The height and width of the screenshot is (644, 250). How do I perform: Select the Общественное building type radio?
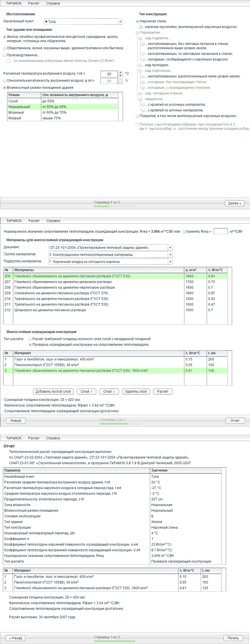[4, 48]
